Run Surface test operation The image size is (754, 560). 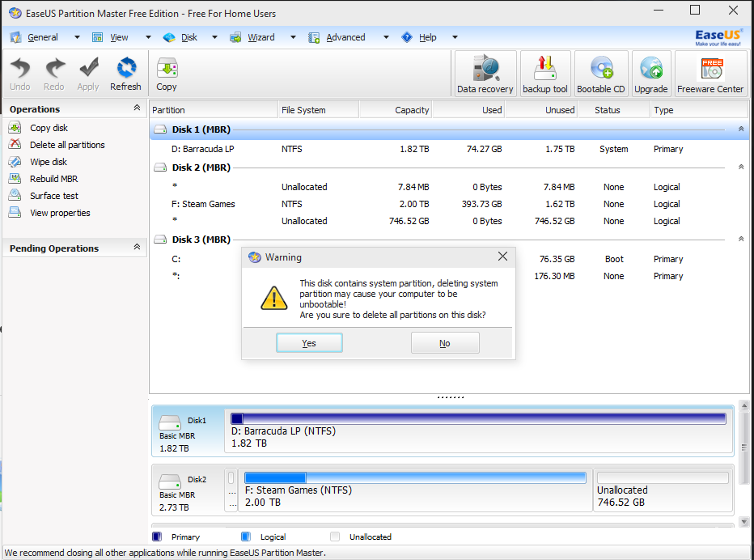54,196
